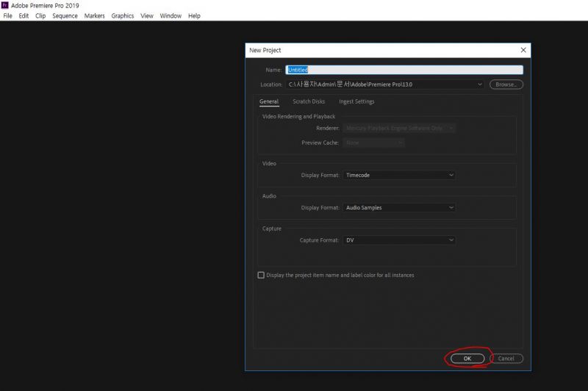Open the Edit menu
This screenshot has width=588, height=391.
pyautogui.click(x=24, y=15)
